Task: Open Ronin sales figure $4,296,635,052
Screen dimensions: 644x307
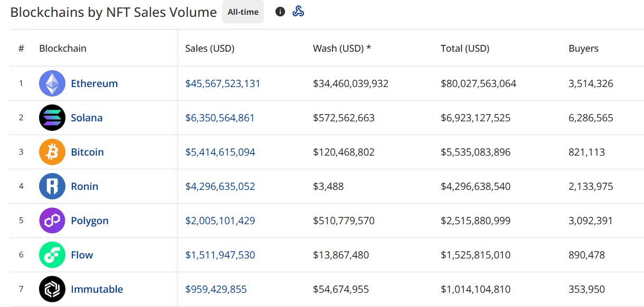Action: (x=220, y=186)
